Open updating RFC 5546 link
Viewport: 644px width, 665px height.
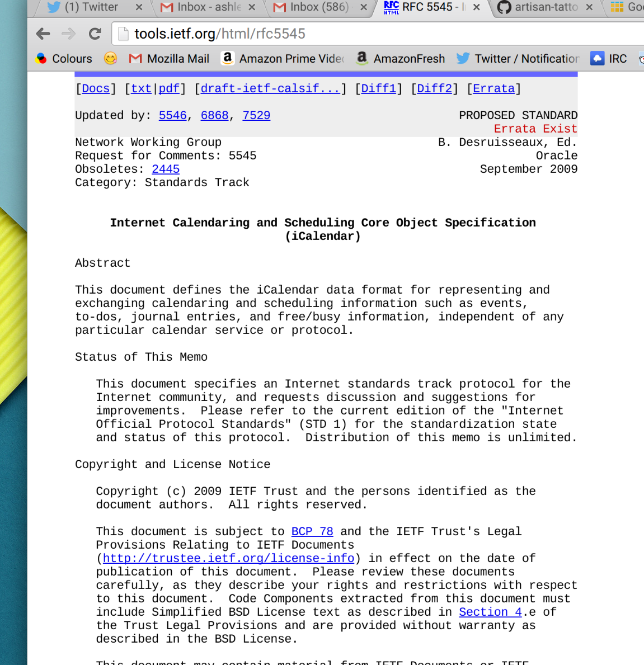point(173,115)
